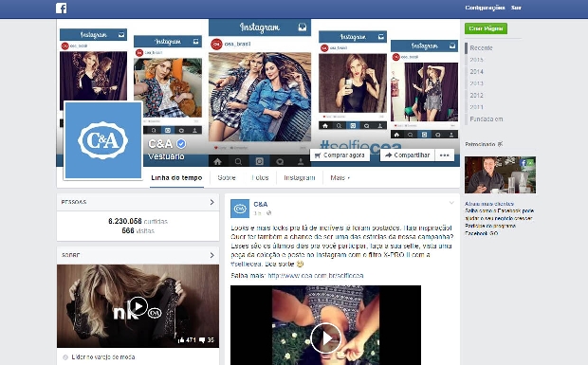The height and width of the screenshot is (365, 588).
Task: Jump to 2014 in the timeline
Action: coord(476,71)
